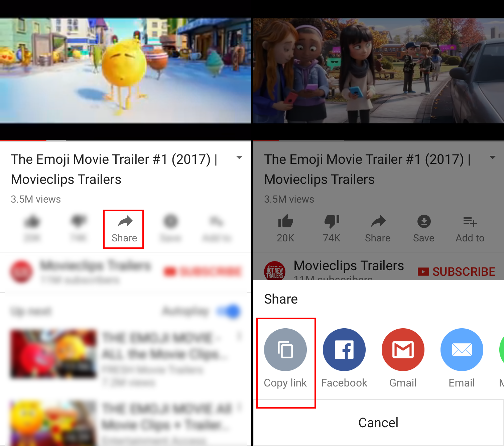Tap 3.5M views text in left screen

[x=36, y=199]
